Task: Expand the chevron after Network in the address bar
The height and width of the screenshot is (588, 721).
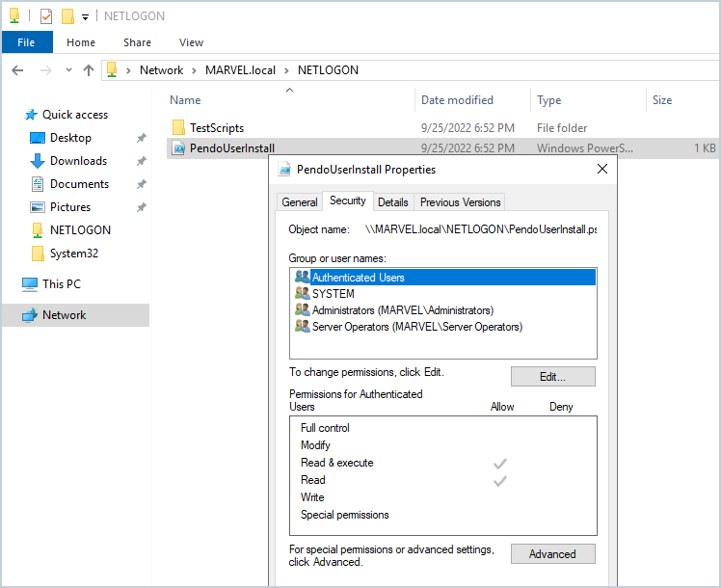Action: pos(194,70)
